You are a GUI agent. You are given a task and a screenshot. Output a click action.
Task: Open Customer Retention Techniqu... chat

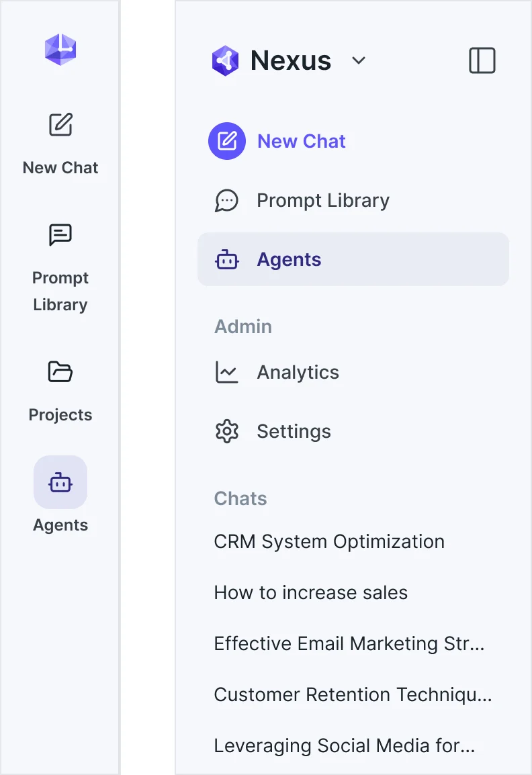pyautogui.click(x=353, y=694)
